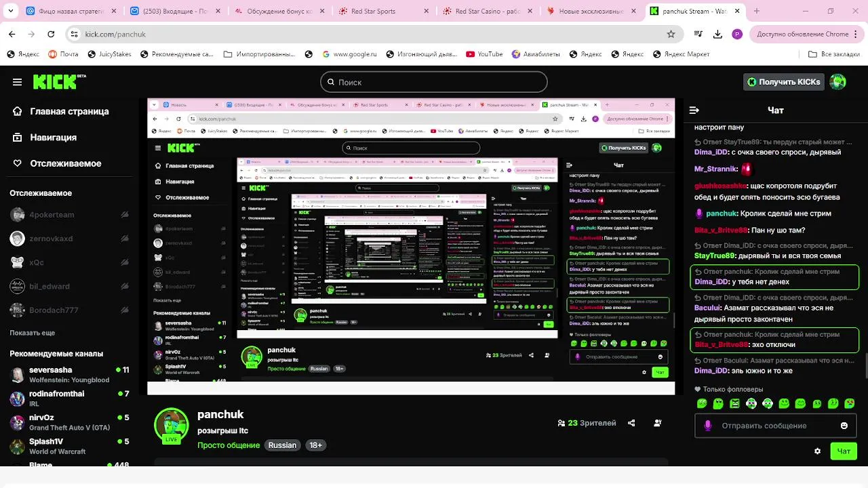Focus the Поиск search field
868x488 pixels.
click(434, 82)
